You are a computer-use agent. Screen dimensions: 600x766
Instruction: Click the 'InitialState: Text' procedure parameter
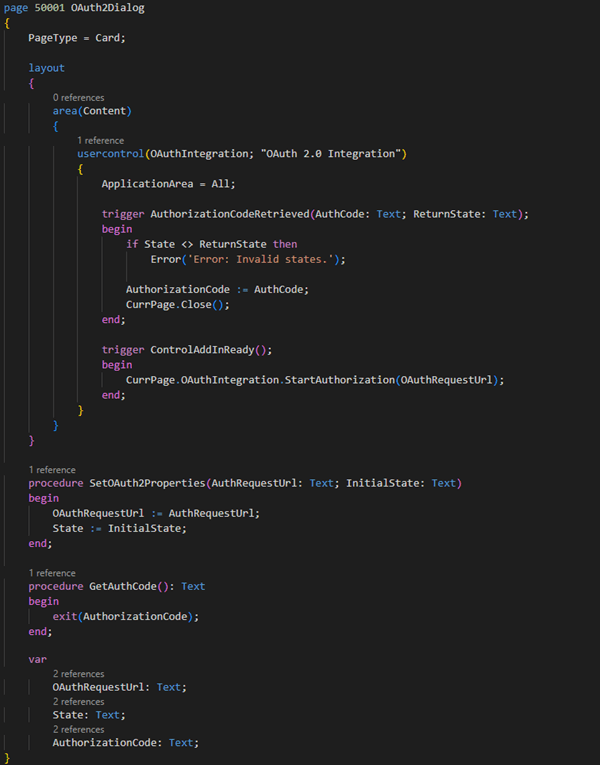point(401,483)
